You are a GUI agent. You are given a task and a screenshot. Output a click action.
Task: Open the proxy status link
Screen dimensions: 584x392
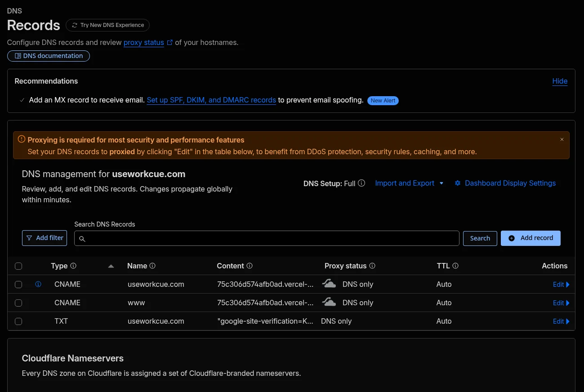point(144,42)
